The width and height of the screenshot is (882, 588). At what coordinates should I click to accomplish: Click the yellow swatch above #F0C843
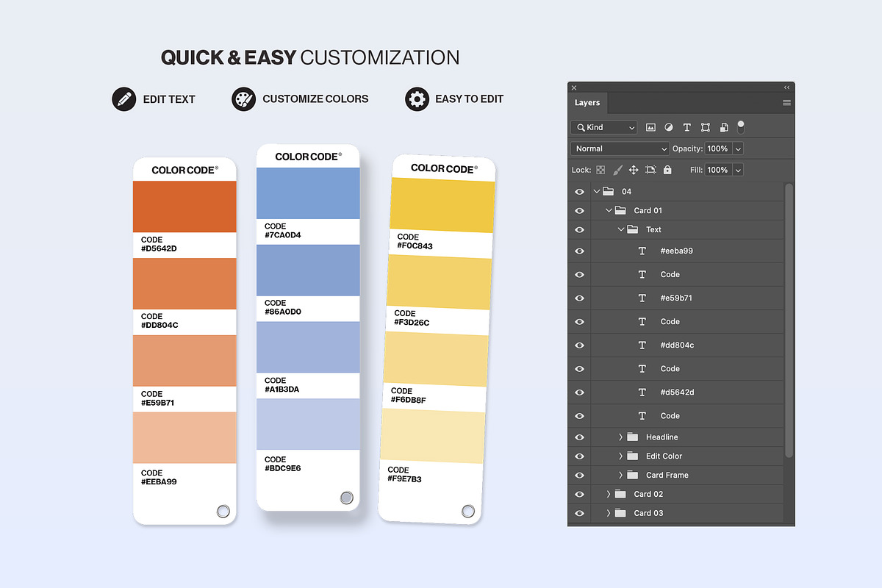(x=442, y=205)
